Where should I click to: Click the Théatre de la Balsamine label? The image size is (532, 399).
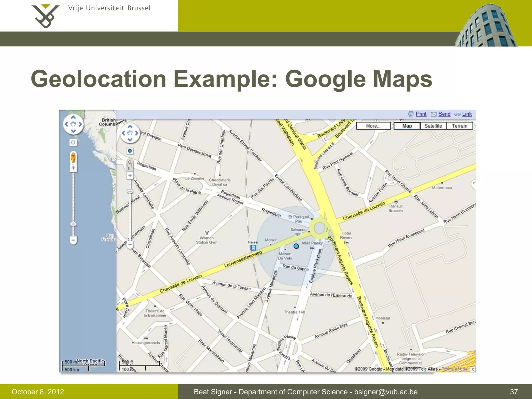click(x=155, y=313)
